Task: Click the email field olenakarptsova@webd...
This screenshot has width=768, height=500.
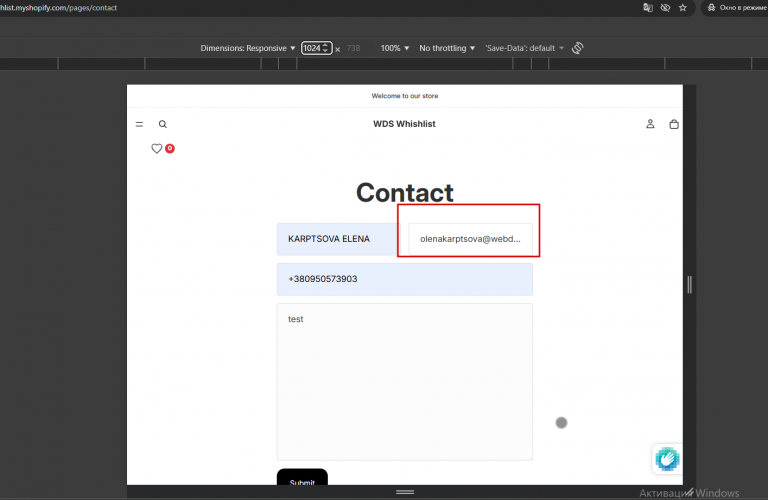Action: 471,239
